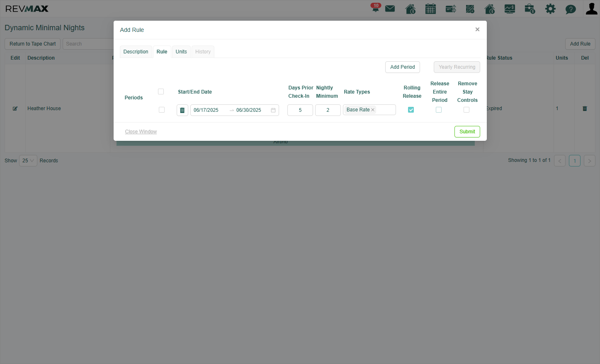Delete Heather House rule trash icon
Screen dimensions: 600x364
click(585, 108)
